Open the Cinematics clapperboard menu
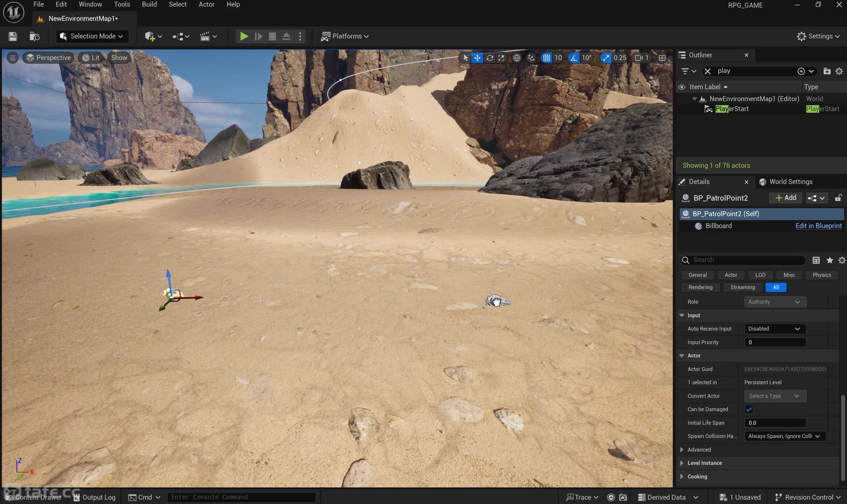 [208, 36]
